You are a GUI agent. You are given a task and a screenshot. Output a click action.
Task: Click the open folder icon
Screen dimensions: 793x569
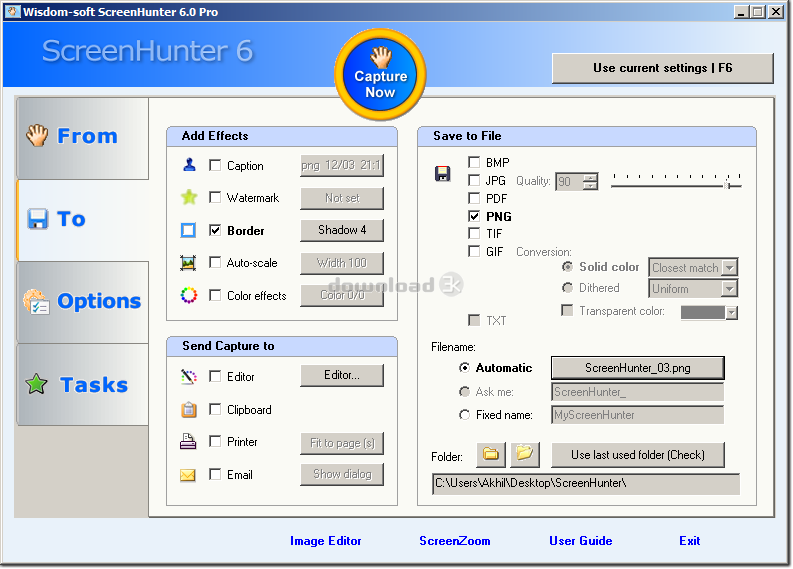click(525, 454)
